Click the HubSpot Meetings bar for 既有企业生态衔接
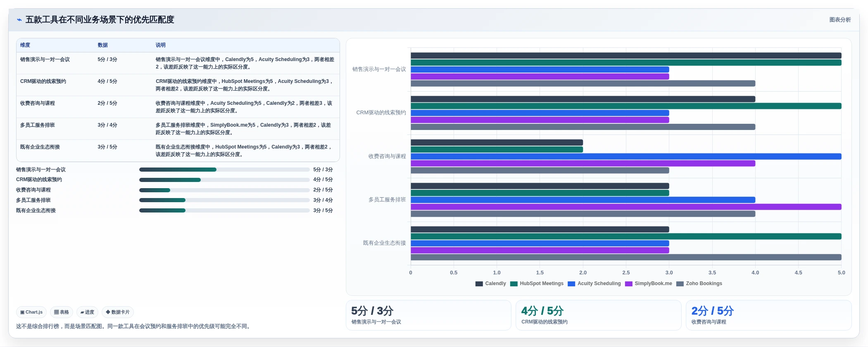The width and height of the screenshot is (868, 347). [x=626, y=236]
